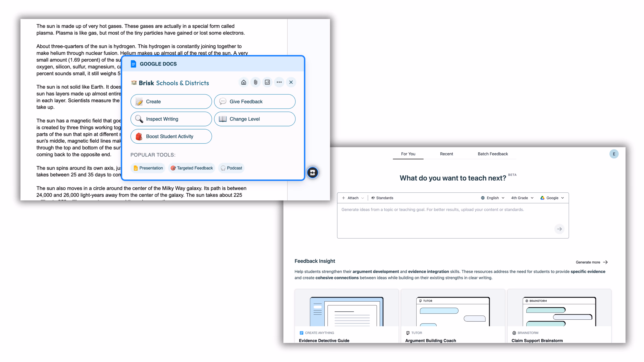The image size is (644, 362).
Task: Click the Generate more link
Action: click(x=591, y=262)
